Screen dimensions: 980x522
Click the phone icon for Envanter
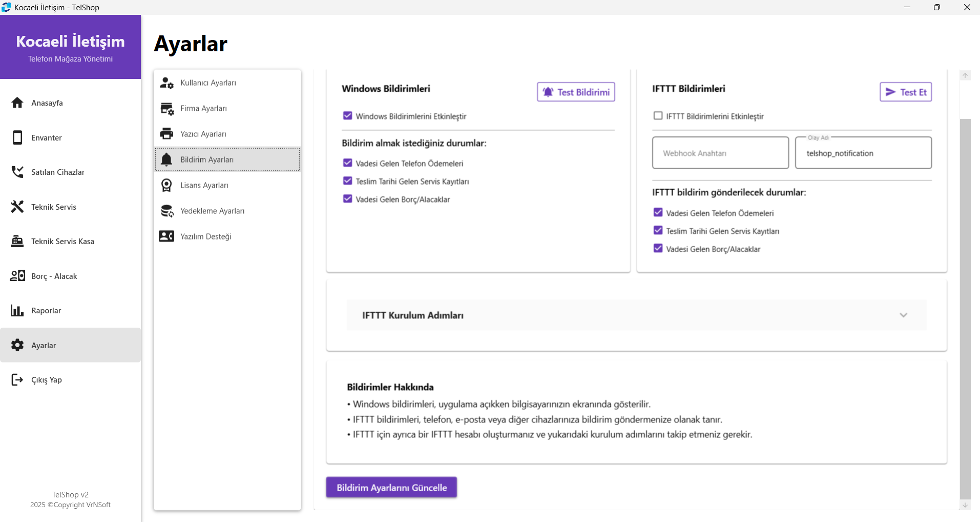pyautogui.click(x=17, y=137)
